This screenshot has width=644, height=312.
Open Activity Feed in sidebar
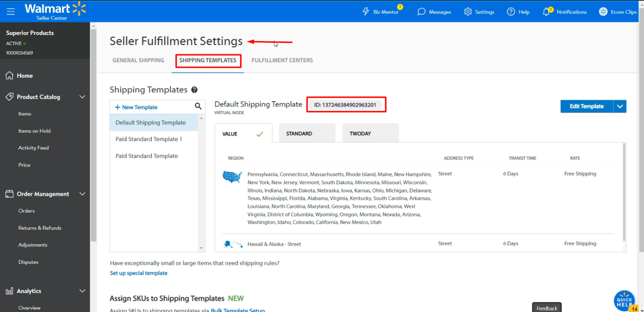pyautogui.click(x=33, y=148)
